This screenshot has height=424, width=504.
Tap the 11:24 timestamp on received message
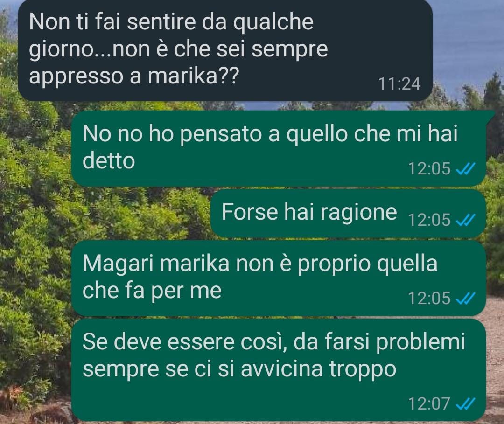pyautogui.click(x=399, y=84)
